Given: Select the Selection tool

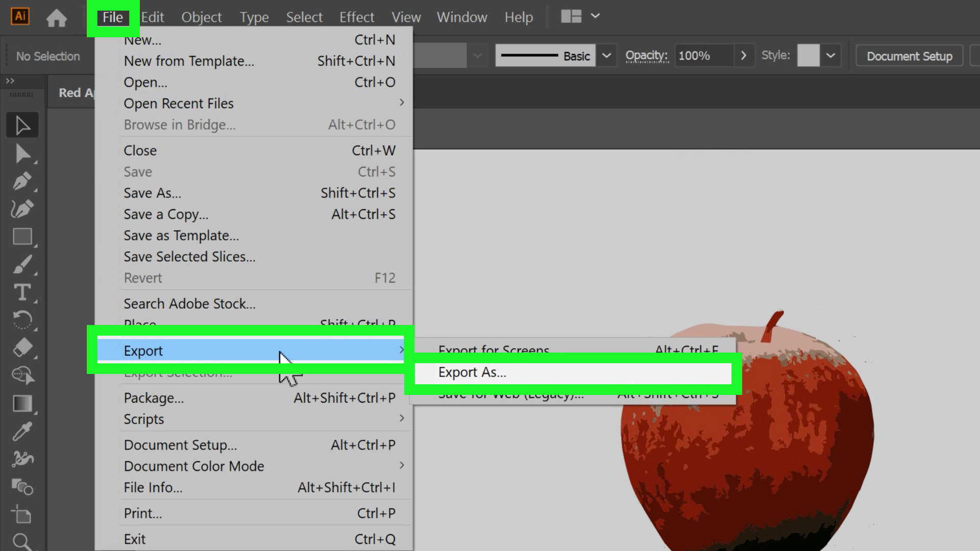Looking at the screenshot, I should pyautogui.click(x=22, y=124).
